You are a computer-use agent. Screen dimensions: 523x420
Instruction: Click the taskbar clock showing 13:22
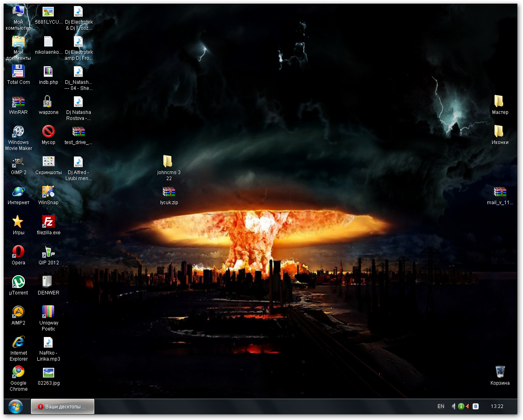coord(497,406)
